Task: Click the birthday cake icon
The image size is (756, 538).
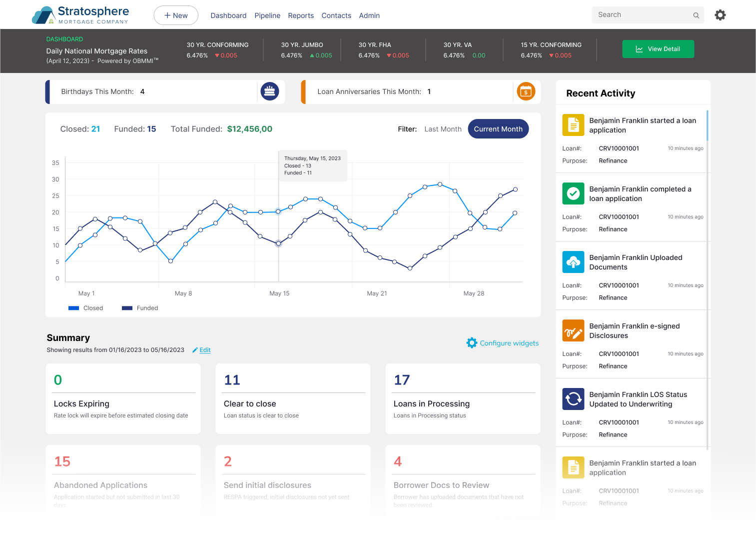Action: (270, 91)
